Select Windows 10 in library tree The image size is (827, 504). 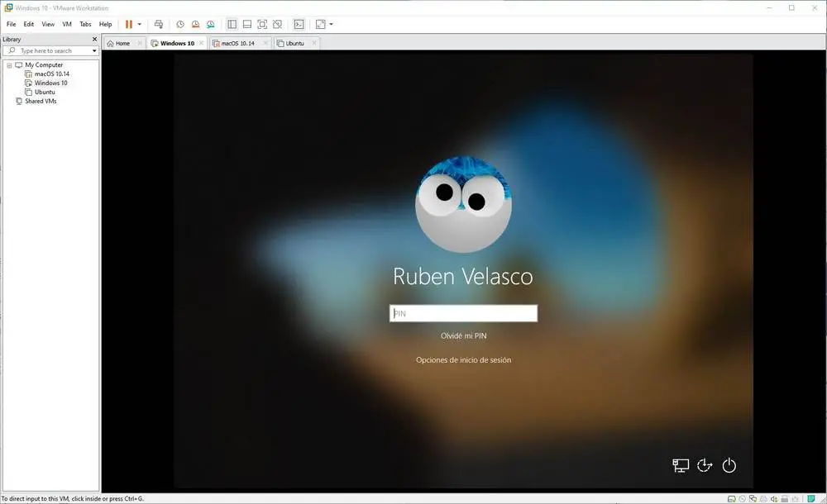coord(50,83)
